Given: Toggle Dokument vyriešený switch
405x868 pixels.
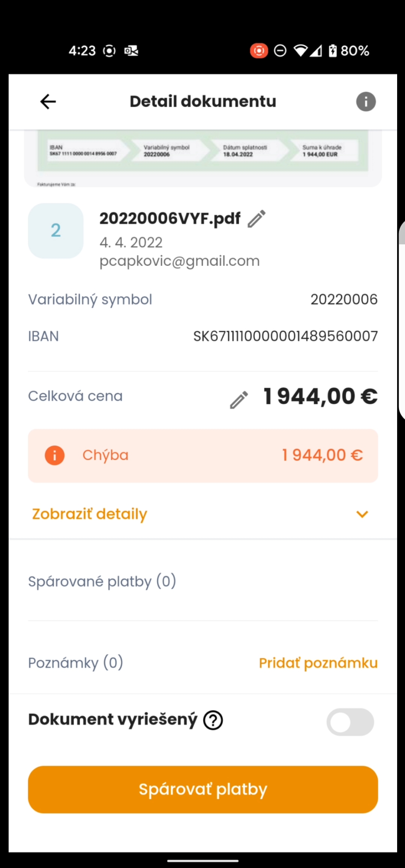Looking at the screenshot, I should [350, 722].
